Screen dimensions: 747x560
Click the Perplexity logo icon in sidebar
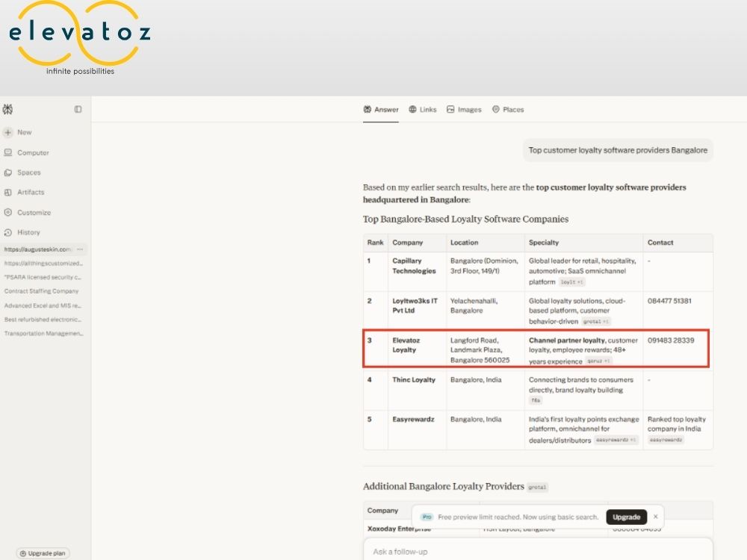pos(7,109)
